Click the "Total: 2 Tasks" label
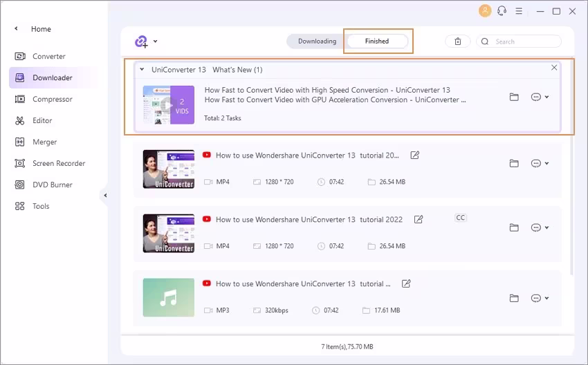This screenshot has height=365, width=588. [222, 118]
